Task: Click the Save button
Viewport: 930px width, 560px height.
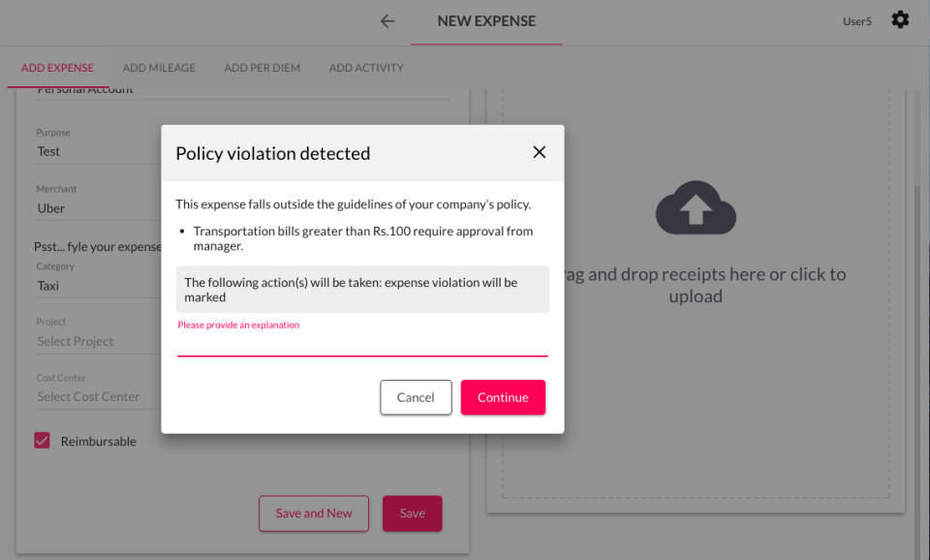Action: point(412,513)
